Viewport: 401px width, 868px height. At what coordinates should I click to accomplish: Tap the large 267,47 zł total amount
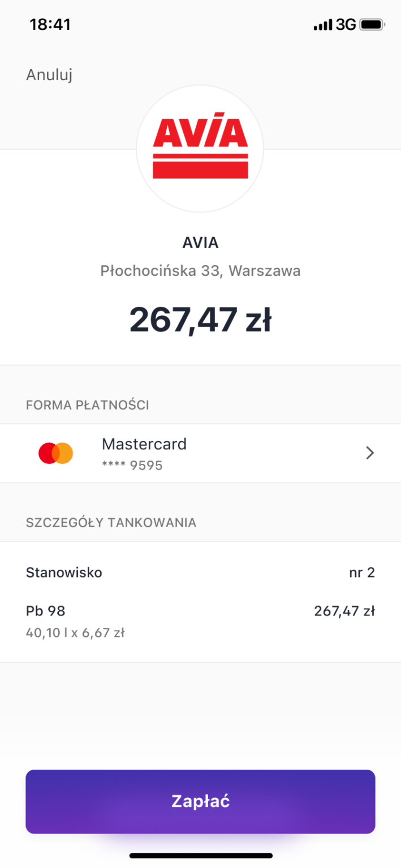coord(200,319)
